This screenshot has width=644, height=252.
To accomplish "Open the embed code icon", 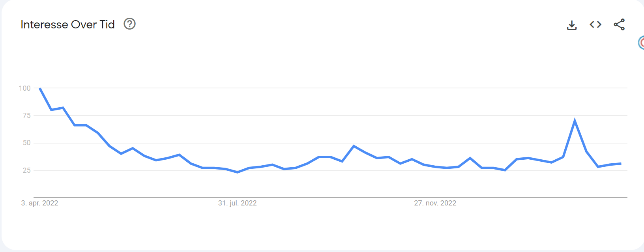I will 595,24.
